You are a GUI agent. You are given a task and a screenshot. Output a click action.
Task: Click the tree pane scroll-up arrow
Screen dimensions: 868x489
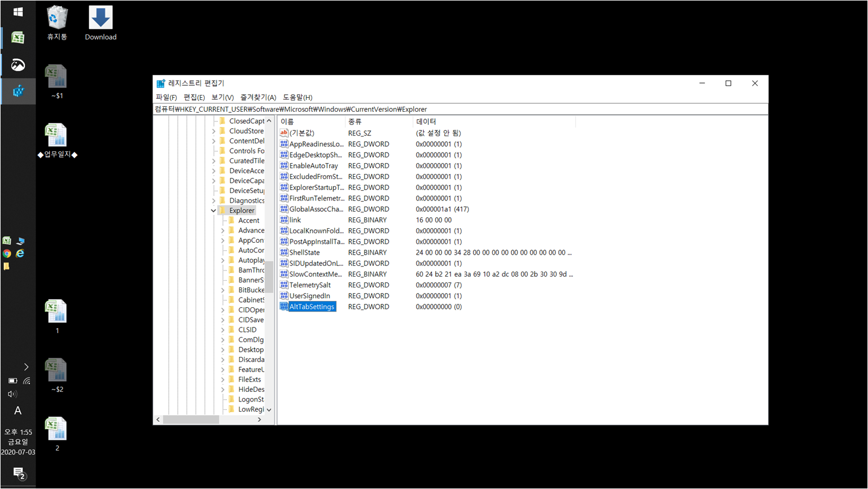point(269,121)
